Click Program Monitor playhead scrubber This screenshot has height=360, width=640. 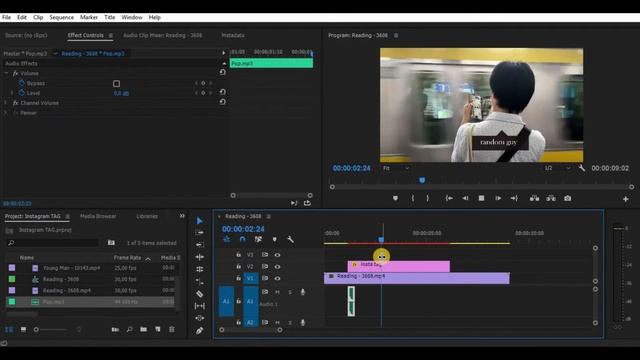coord(422,180)
